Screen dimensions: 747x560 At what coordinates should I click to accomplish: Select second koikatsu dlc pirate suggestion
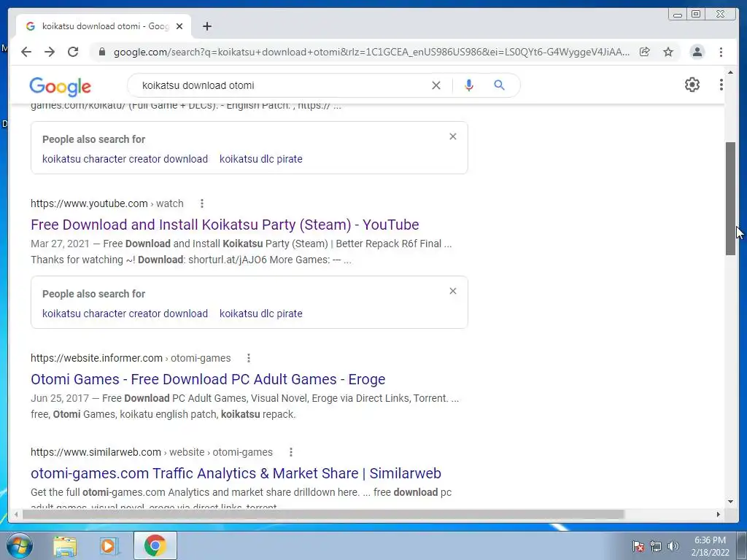click(261, 314)
